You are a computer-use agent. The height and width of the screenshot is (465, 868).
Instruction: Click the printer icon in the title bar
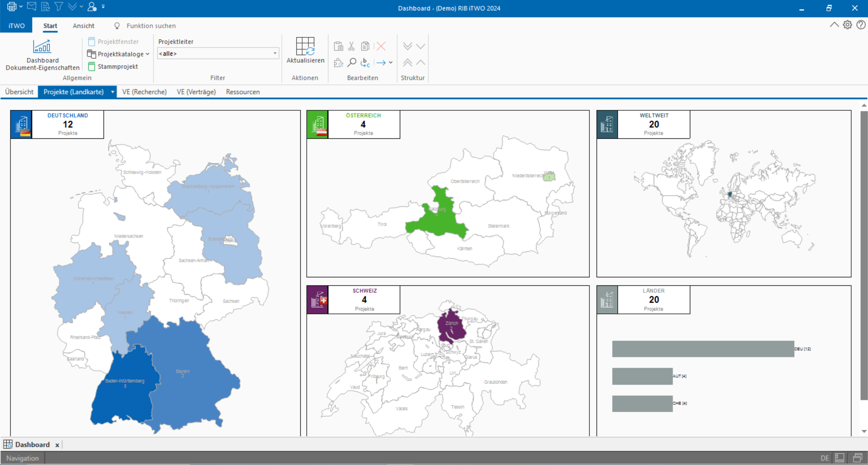(x=11, y=7)
